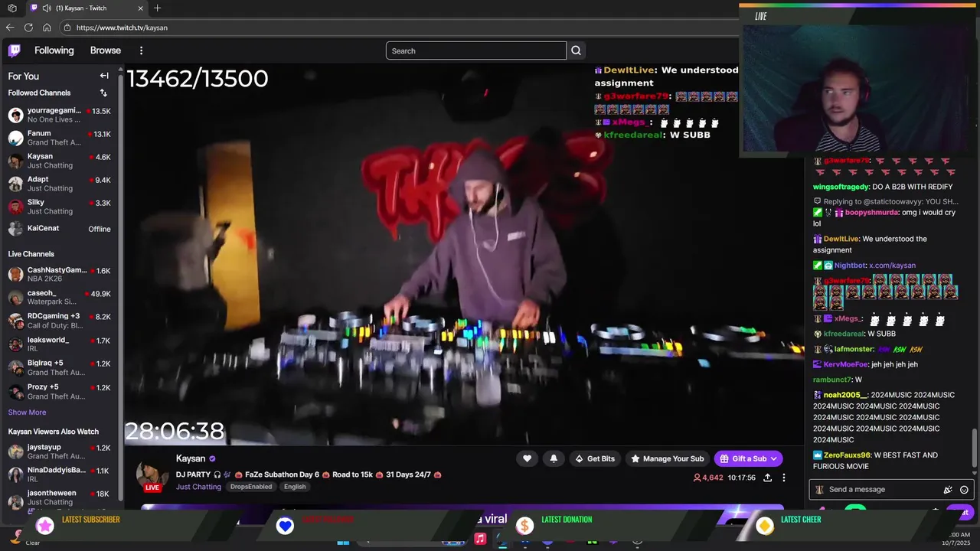The width and height of the screenshot is (980, 551).
Task: Open the Following page
Action: 54,51
